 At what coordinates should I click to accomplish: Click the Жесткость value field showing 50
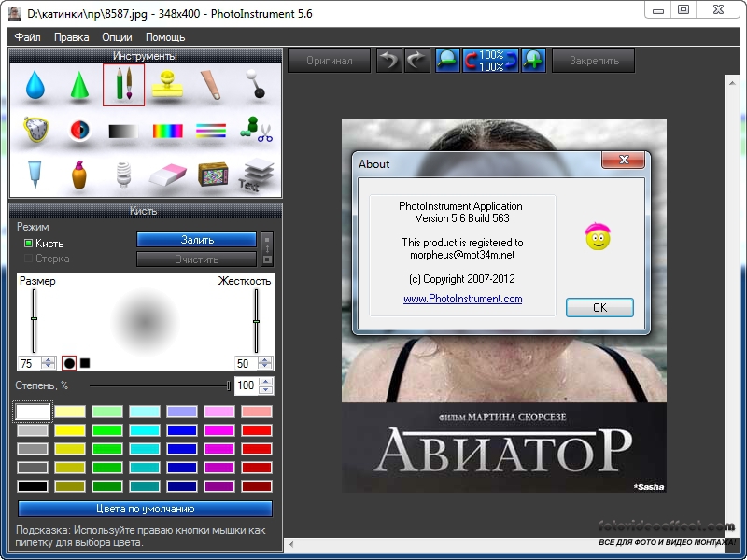point(247,363)
